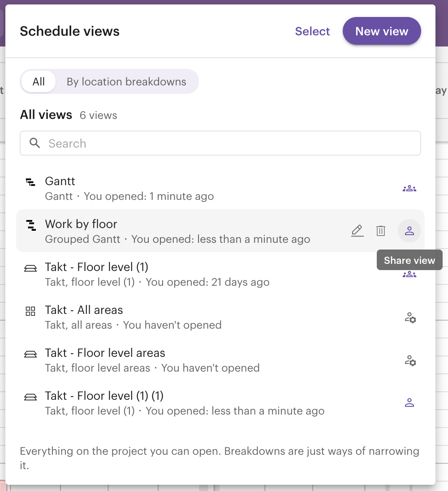This screenshot has height=491, width=448.
Task: Click person-gear icon for Takt - Floor level areas
Action: click(x=410, y=360)
